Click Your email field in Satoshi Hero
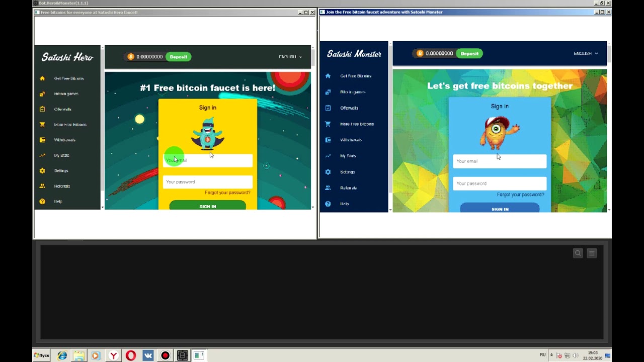This screenshot has width=644, height=362. pyautogui.click(x=208, y=160)
